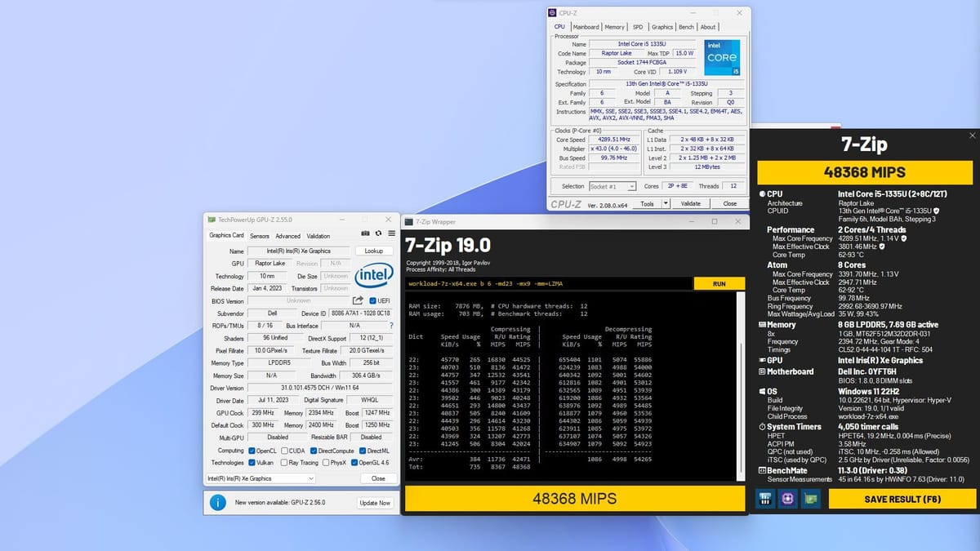
Task: Click the GPU-Z refresh icon
Action: 378,235
